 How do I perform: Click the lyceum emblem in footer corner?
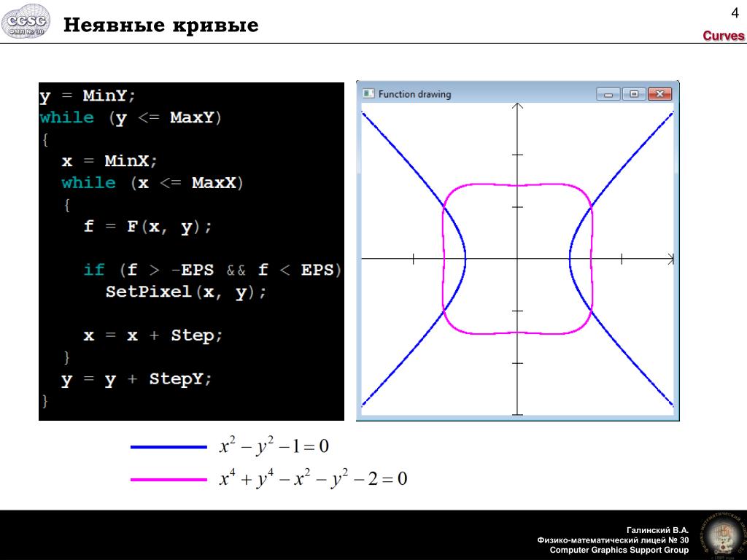(723, 535)
